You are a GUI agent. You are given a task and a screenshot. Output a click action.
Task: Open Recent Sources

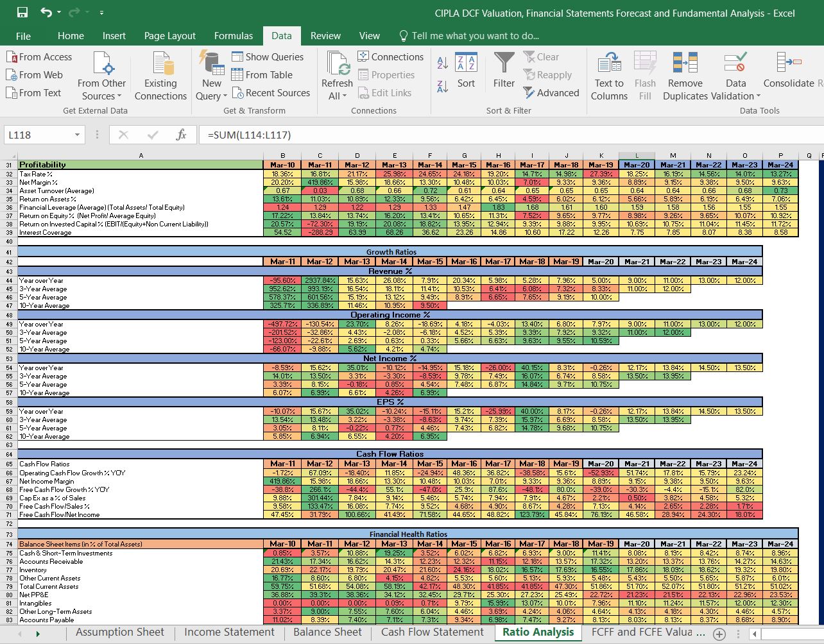271,93
